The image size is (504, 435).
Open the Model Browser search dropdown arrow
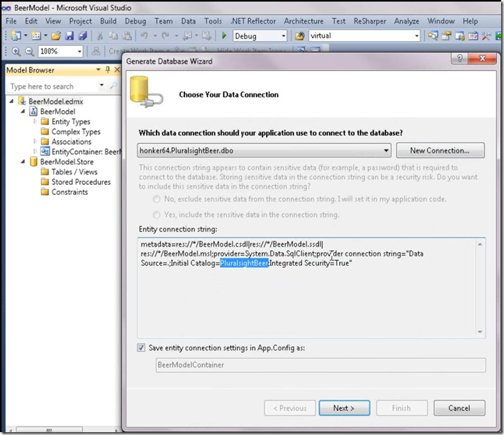[101, 86]
